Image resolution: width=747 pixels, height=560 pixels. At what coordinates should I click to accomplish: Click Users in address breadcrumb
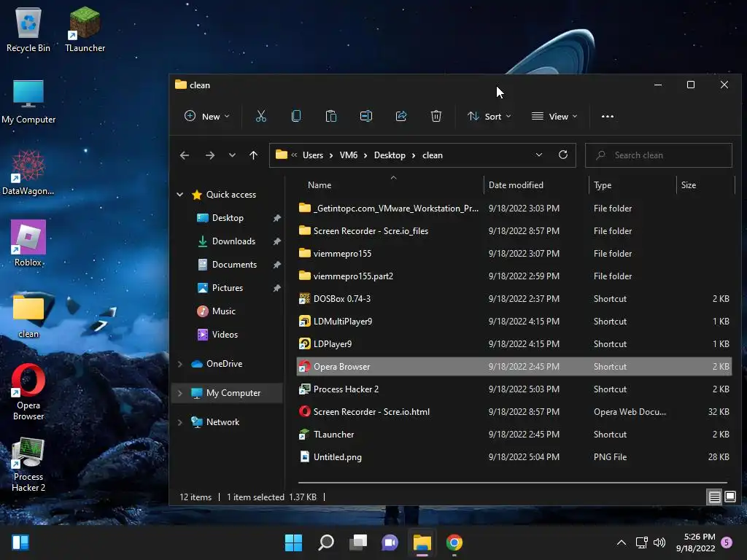(313, 155)
